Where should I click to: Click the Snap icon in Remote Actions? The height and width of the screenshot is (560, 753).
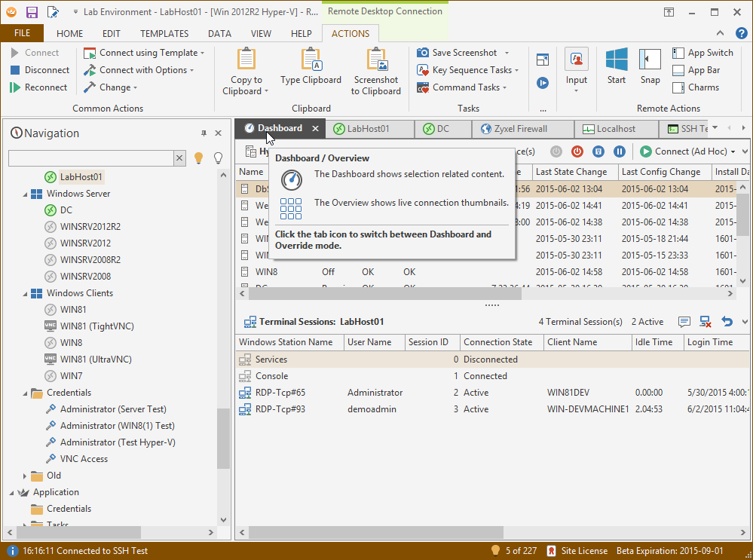point(649,68)
